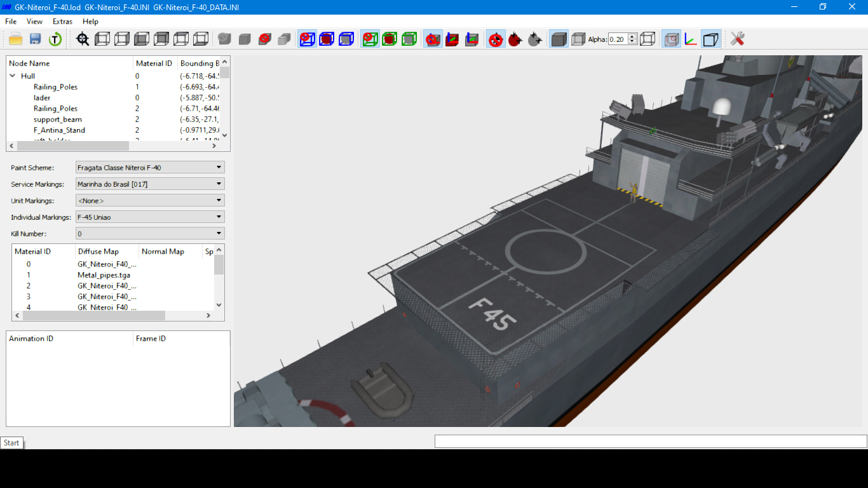Image resolution: width=868 pixels, height=488 pixels.
Task: Click the Bounding Box column header
Action: [199, 63]
